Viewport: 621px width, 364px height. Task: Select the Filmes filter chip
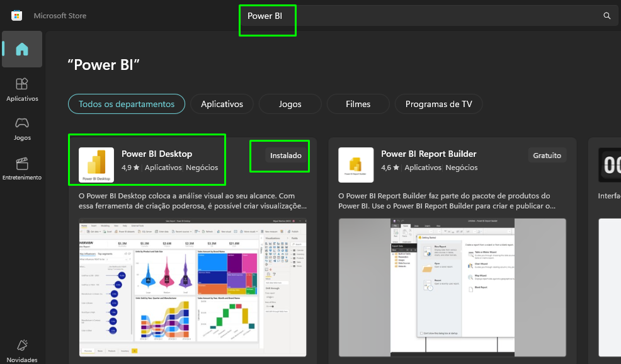pyautogui.click(x=358, y=104)
